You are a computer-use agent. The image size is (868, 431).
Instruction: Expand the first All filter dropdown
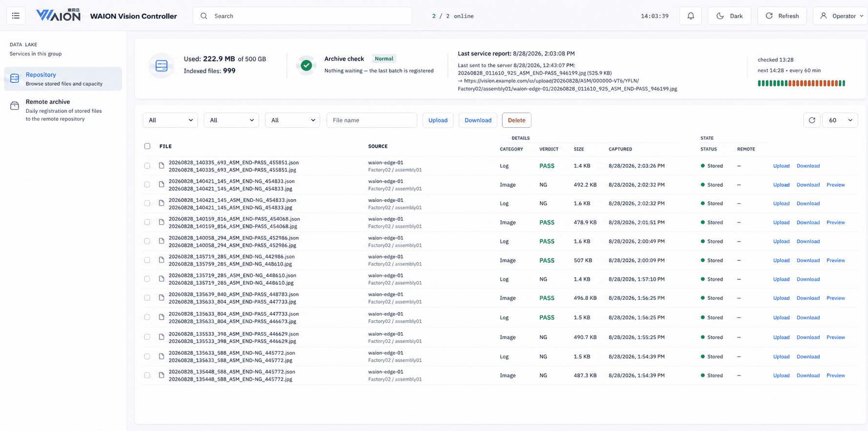pyautogui.click(x=170, y=120)
